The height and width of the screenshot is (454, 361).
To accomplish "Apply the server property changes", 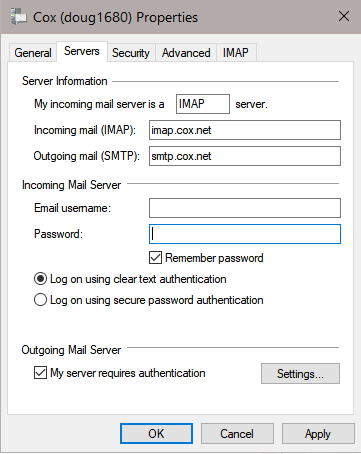I will [318, 434].
